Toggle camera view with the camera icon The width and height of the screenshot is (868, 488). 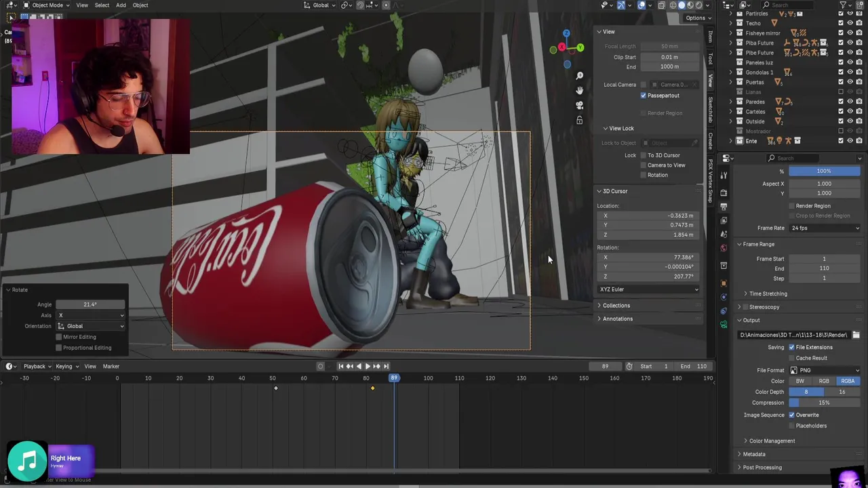click(579, 105)
